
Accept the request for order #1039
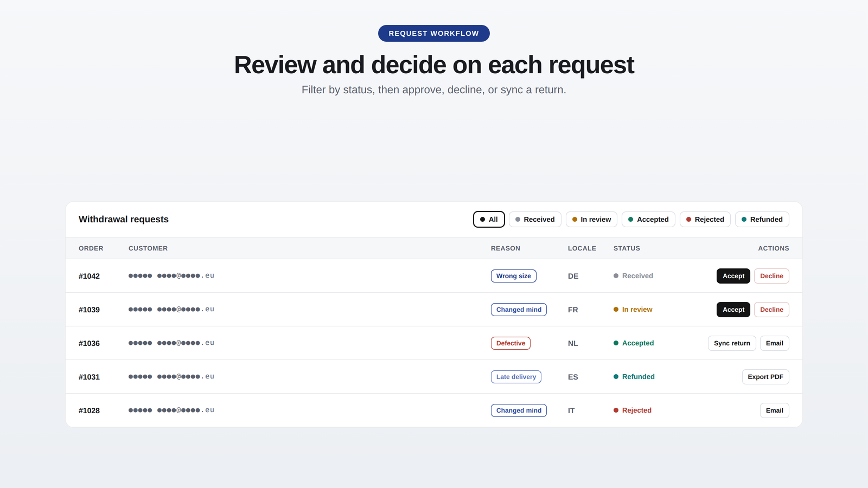tap(733, 310)
